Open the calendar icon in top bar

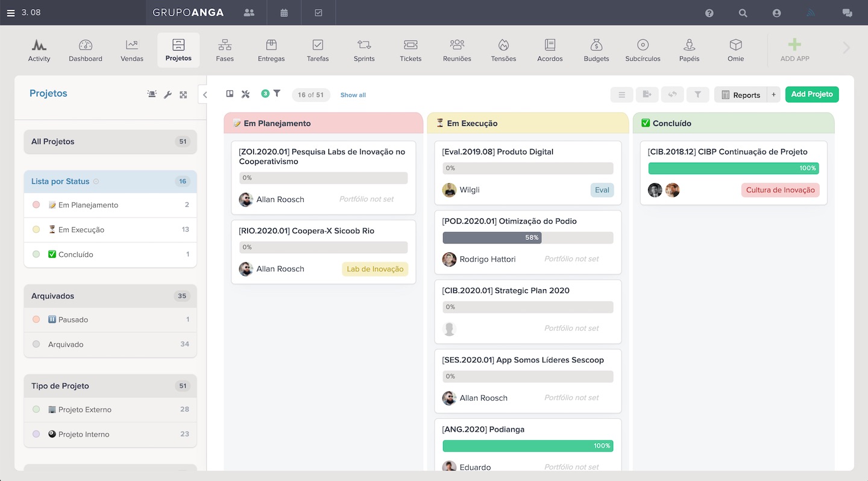click(284, 13)
